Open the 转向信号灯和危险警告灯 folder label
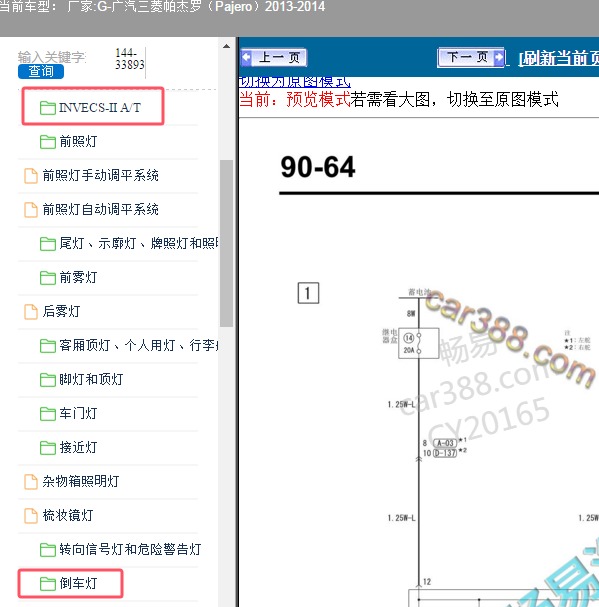 (x=130, y=549)
